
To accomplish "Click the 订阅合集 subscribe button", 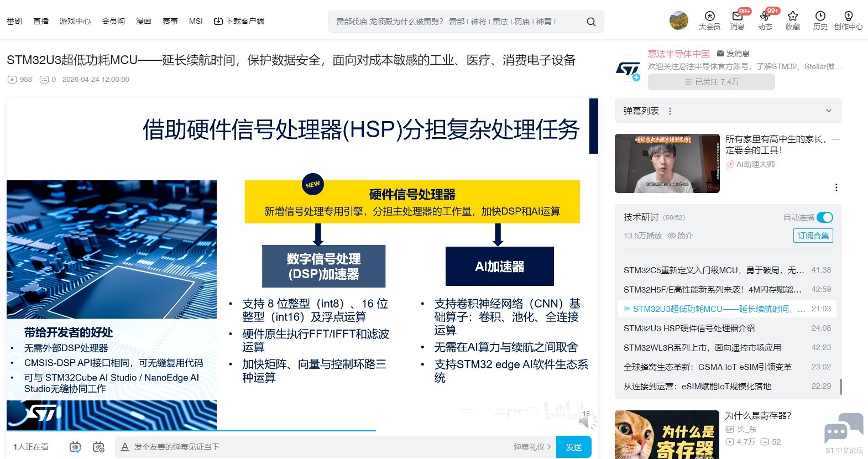I will 813,236.
